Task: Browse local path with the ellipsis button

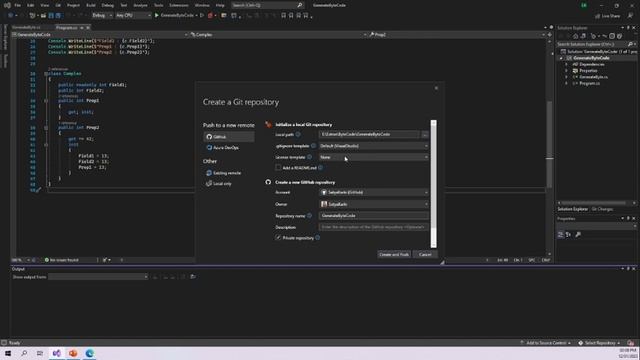Action: pyautogui.click(x=425, y=134)
